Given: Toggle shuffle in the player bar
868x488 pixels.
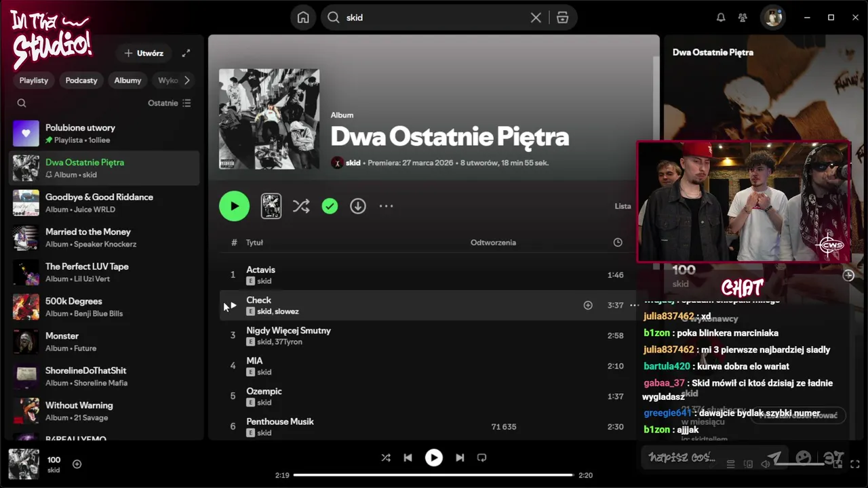Looking at the screenshot, I should pos(386,457).
